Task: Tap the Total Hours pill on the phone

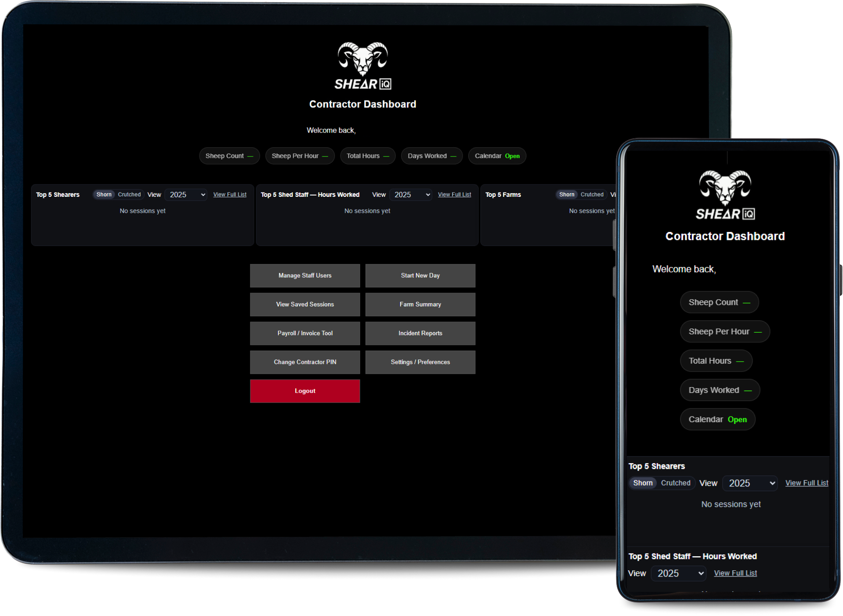Action: pos(716,361)
